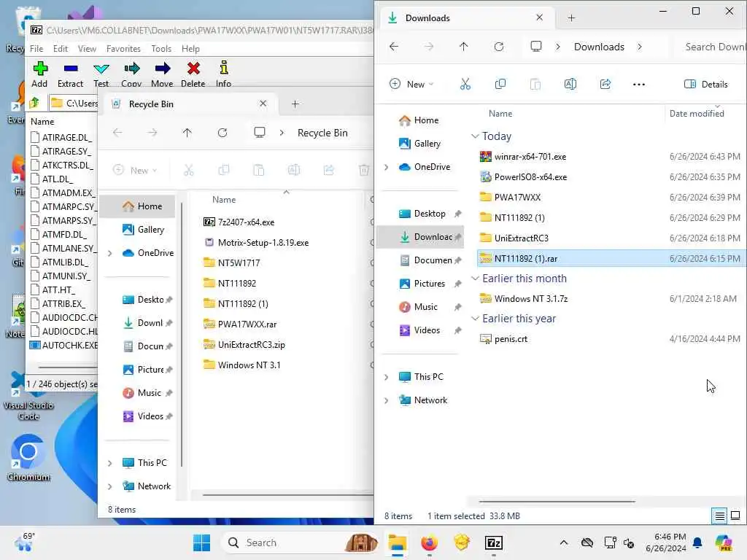Screen dimensions: 747x560
Task: Copy selected item in Downloads window
Action: click(500, 85)
